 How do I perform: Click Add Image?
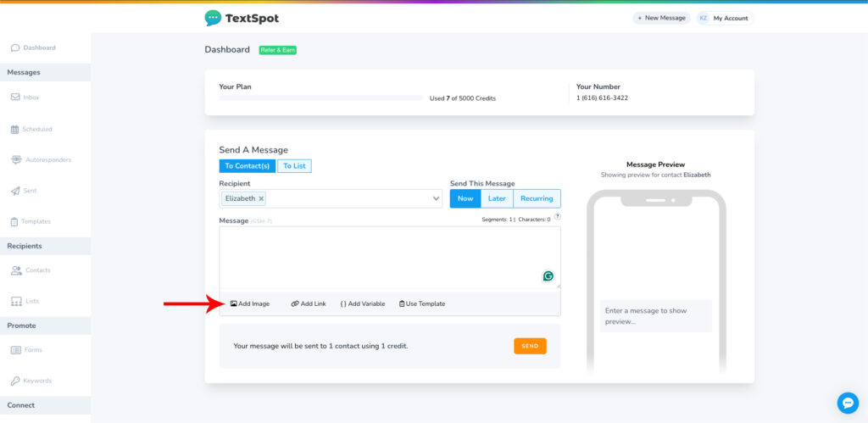[x=250, y=304]
